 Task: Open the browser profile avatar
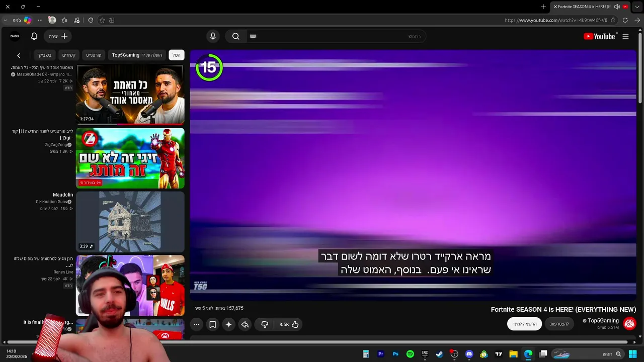tap(52, 20)
